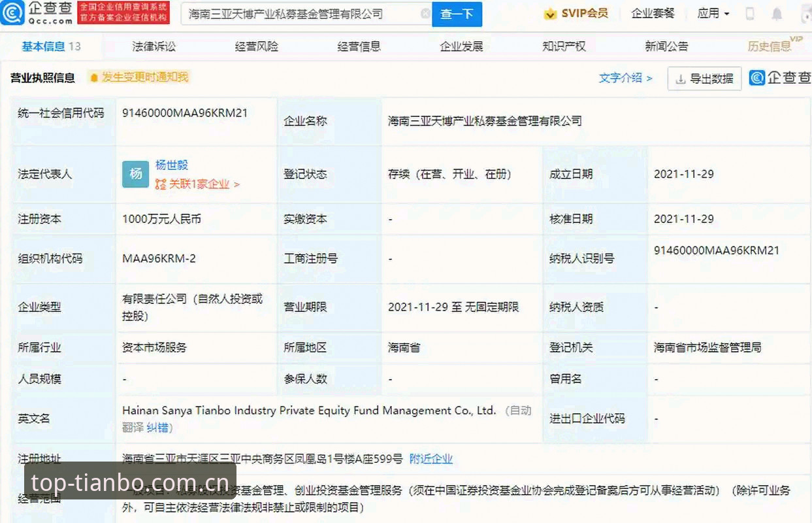Click organization code MAA96KRM-2
812x523 pixels.
tap(159, 258)
